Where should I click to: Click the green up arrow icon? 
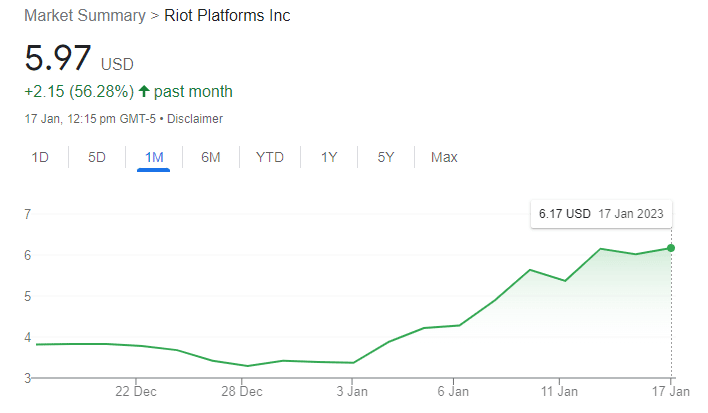(144, 92)
